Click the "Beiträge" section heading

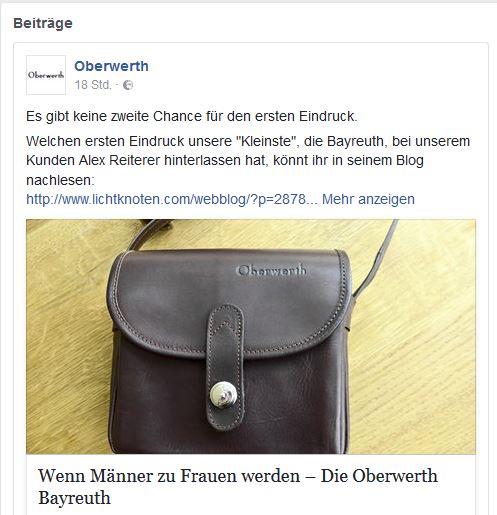click(x=43, y=23)
